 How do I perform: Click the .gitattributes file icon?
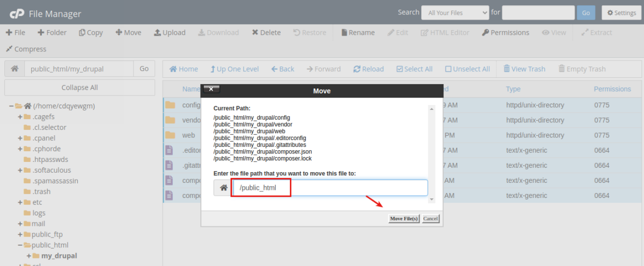(170, 165)
